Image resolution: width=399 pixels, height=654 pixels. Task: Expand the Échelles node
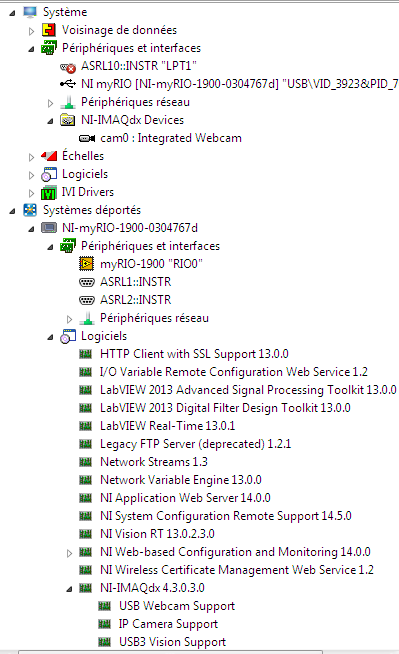click(x=31, y=157)
